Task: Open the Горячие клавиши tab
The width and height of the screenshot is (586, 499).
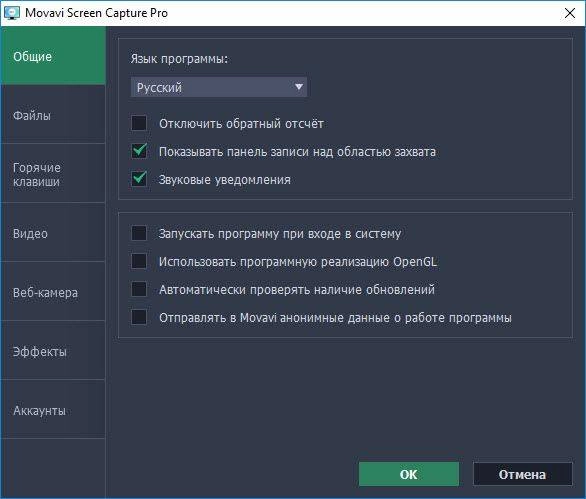Action: [53, 174]
